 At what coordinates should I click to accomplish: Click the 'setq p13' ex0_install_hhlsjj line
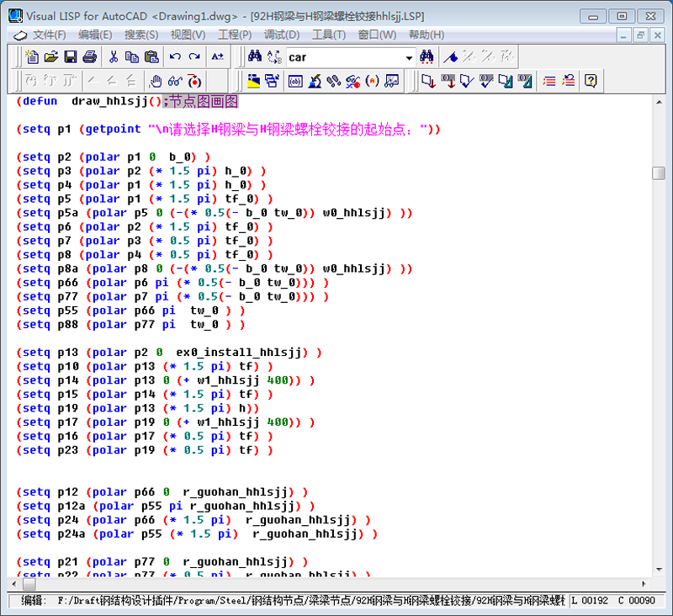169,353
